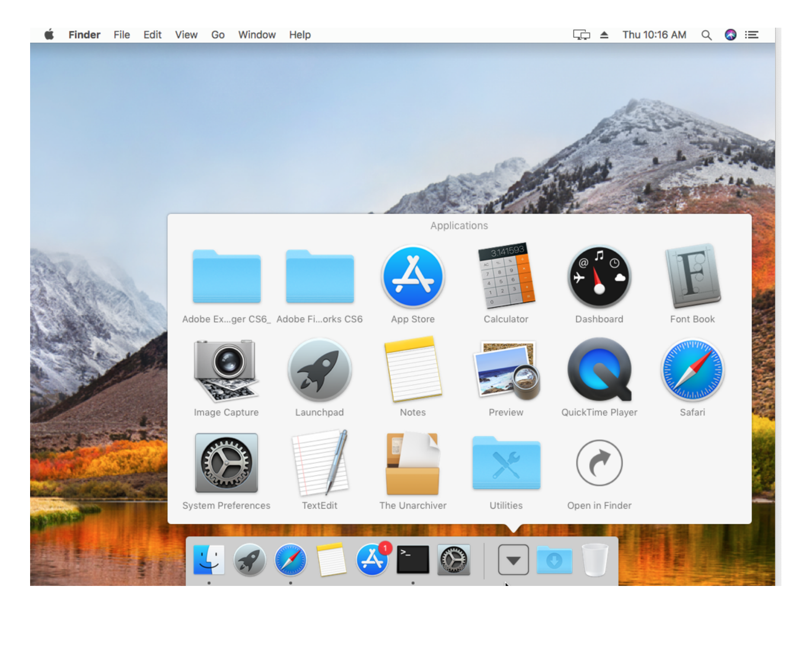Open the View menu
This screenshot has width=812, height=667.
tap(186, 35)
